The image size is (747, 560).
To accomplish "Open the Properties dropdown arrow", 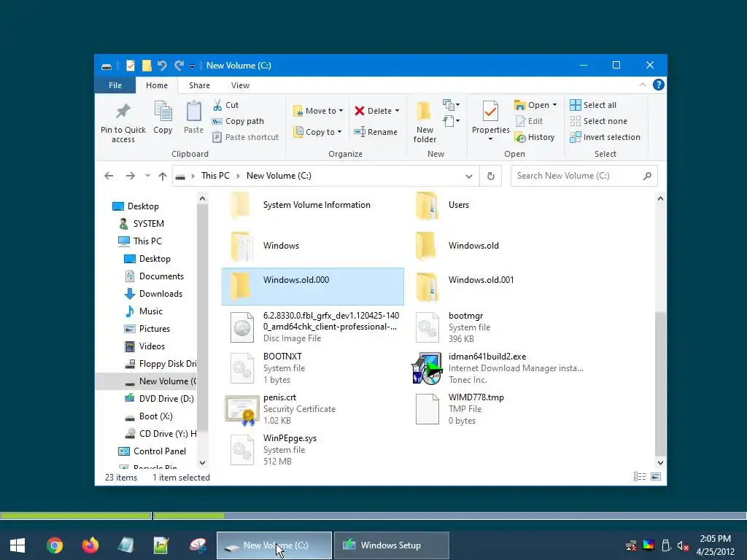I will [490, 139].
